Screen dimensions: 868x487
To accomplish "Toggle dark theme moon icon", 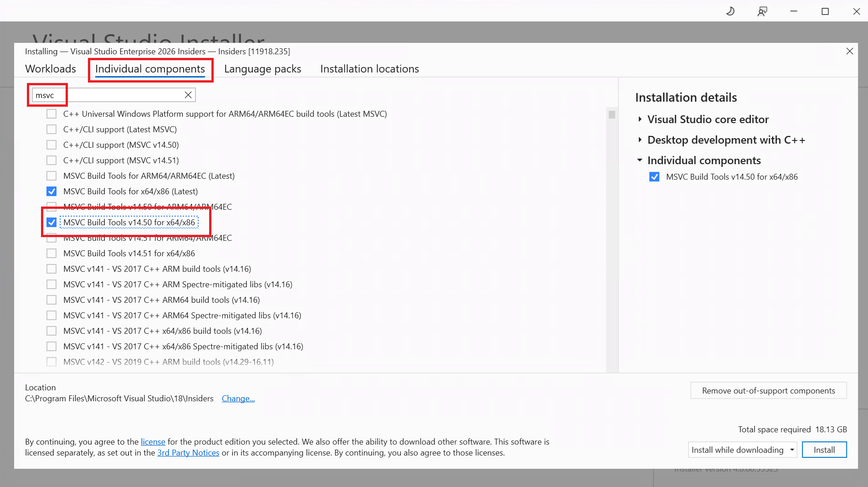I will (730, 11).
